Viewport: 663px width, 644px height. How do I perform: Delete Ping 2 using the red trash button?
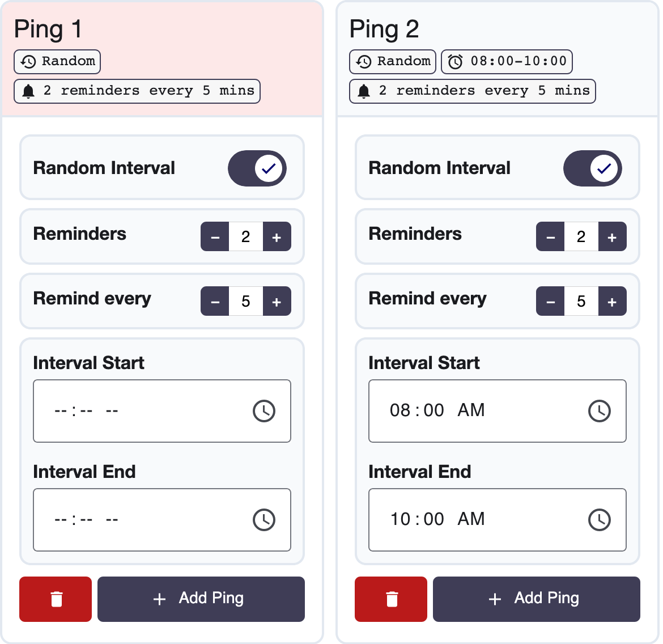(390, 599)
